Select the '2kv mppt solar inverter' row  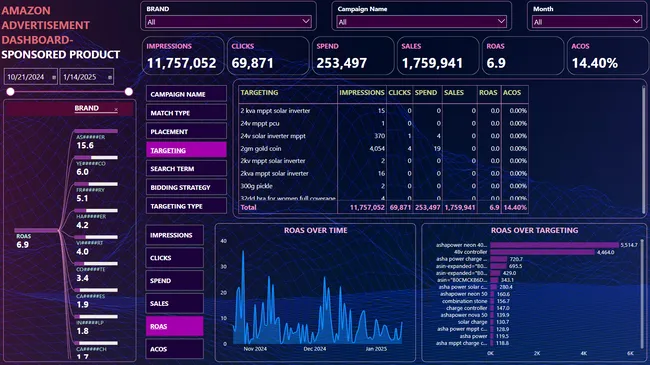point(383,161)
